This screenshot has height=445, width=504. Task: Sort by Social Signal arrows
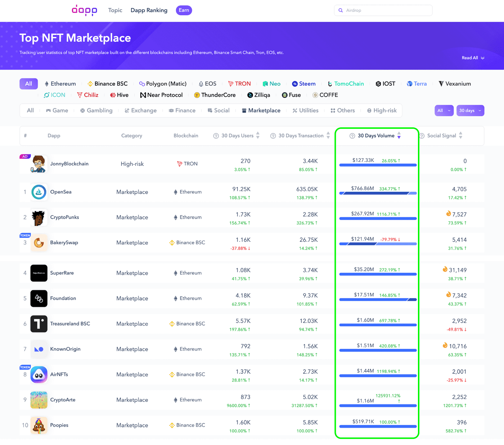(460, 136)
